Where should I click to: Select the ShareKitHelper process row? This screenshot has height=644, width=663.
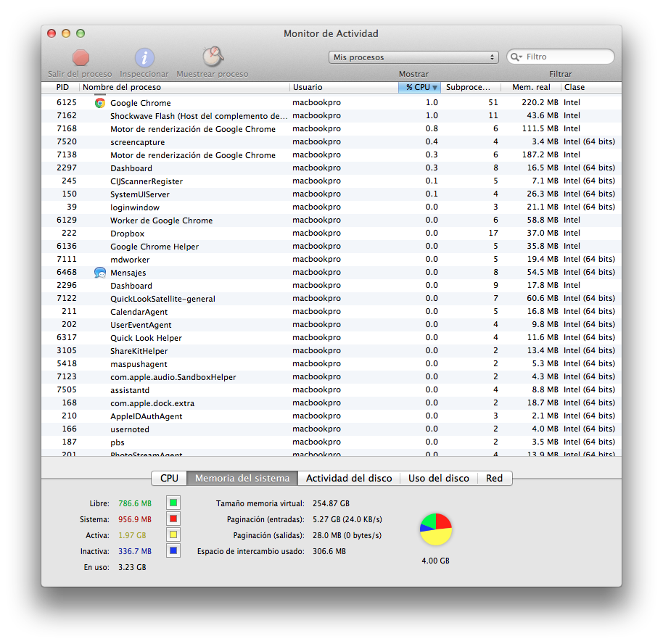[331, 351]
